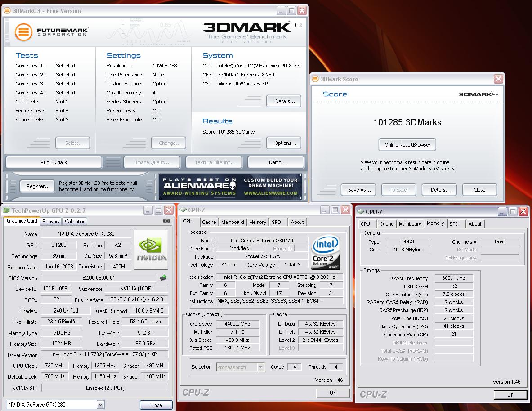Click the Bandwidth 167.0 GB/s value
Viewport: 532px width, 411px height.
pyautogui.click(x=145, y=344)
